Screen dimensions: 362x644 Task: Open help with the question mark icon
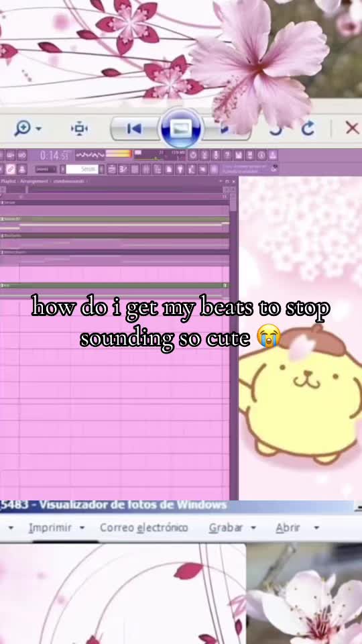click(x=227, y=155)
